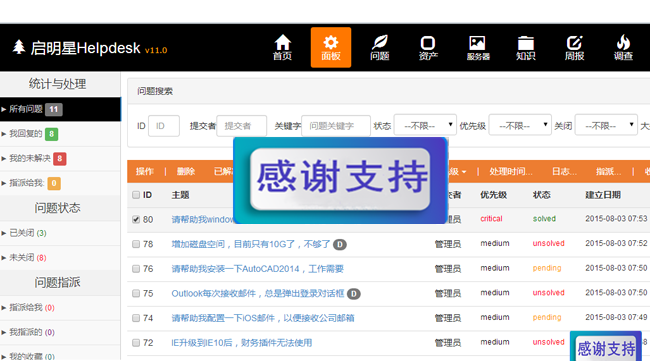Image resolution: width=650 pixels, height=361 pixels.
Task: Click the D badge on issue 78
Action: (340, 245)
